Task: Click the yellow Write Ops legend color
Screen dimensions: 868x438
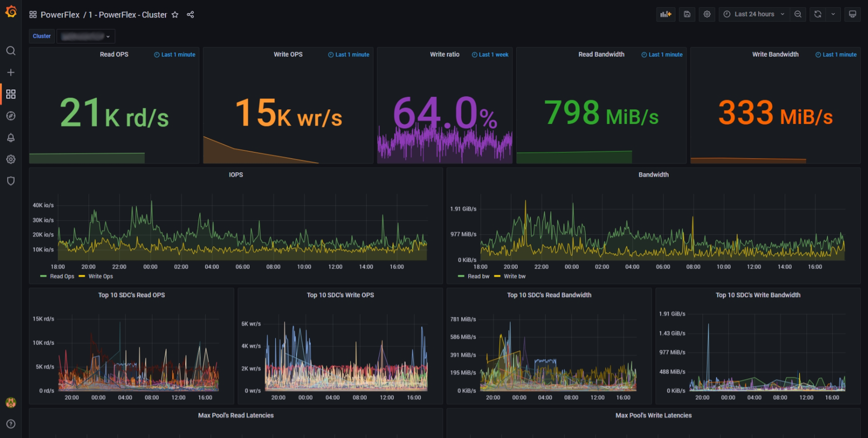Action: coord(82,276)
